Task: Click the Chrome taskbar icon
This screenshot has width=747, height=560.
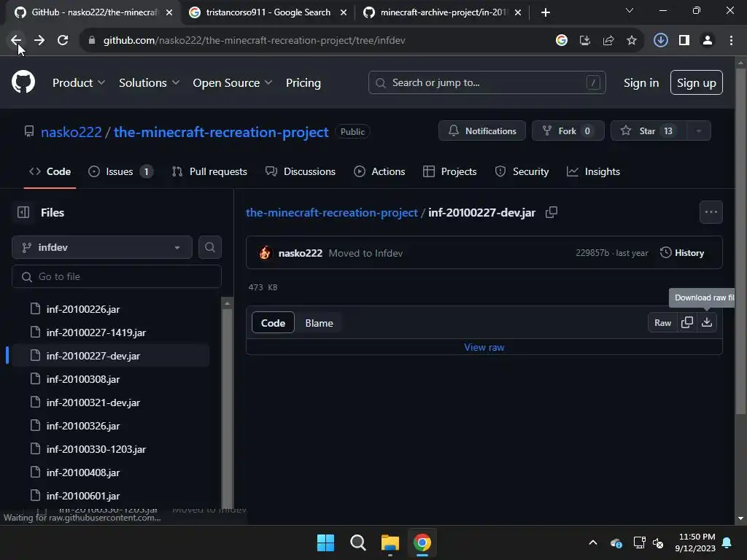Action: [x=422, y=542]
